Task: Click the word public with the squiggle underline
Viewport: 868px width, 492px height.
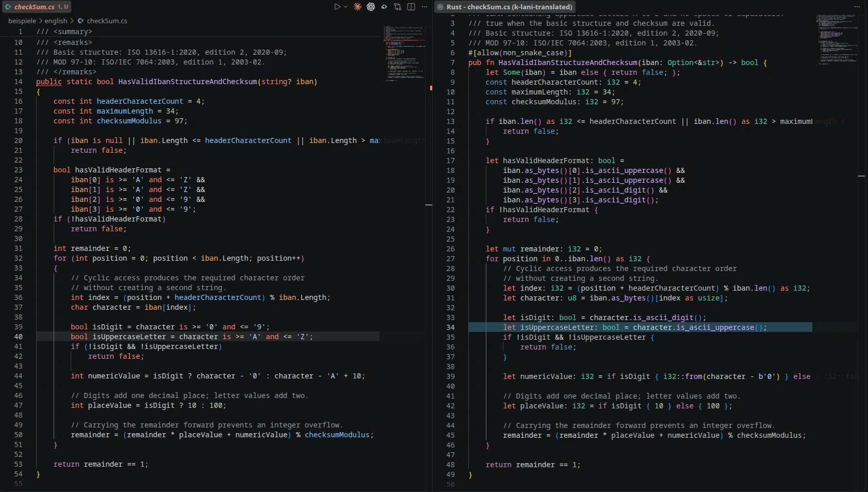Action: (49, 82)
